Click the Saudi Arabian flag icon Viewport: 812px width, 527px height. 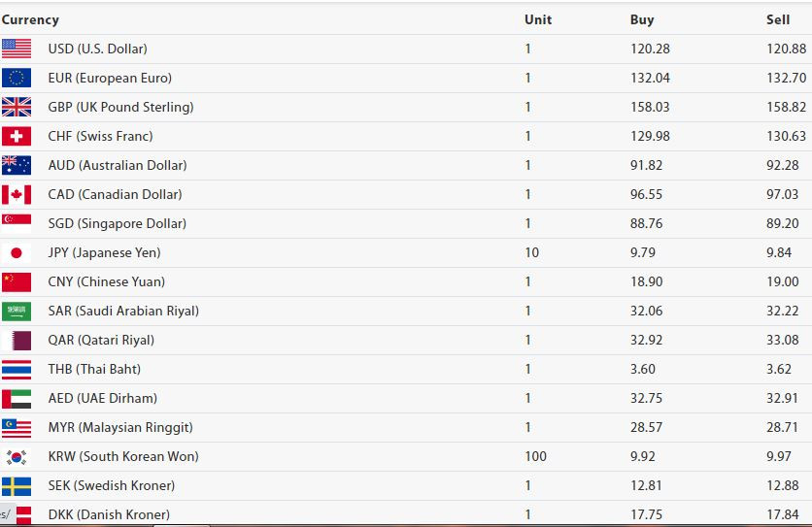(x=17, y=312)
